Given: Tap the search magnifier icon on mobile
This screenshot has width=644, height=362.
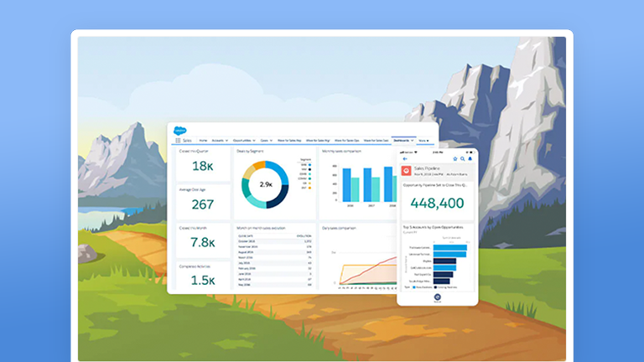Looking at the screenshot, I should 463,159.
